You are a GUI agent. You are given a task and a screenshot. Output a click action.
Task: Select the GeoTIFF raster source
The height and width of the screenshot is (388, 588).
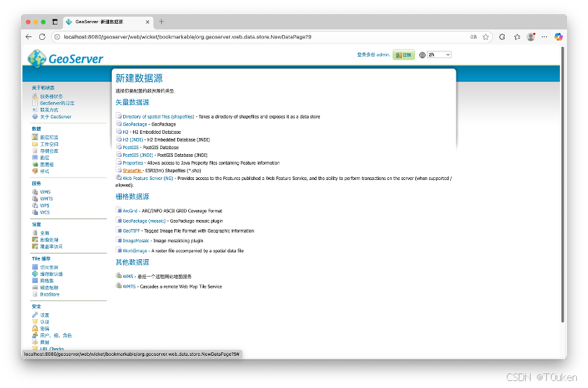[132, 231]
